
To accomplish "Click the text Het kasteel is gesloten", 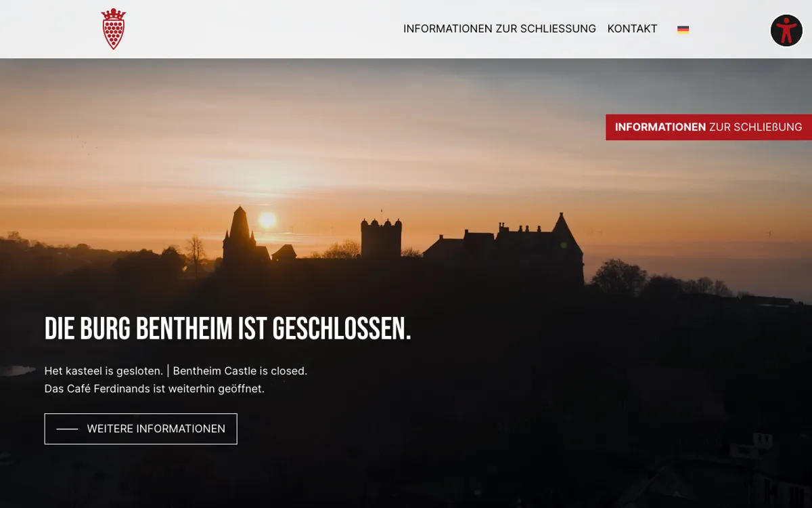I will click(x=104, y=371).
